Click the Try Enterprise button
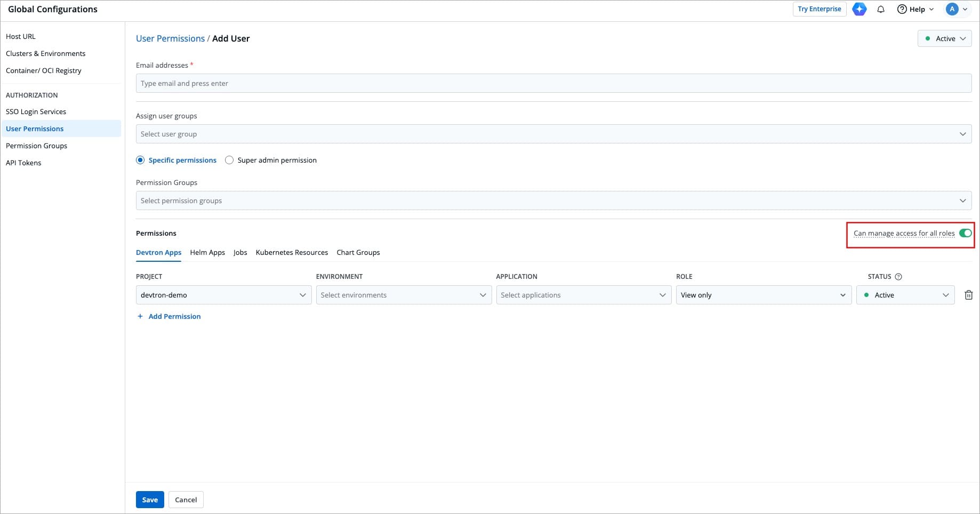The width and height of the screenshot is (980, 514). 819,9
